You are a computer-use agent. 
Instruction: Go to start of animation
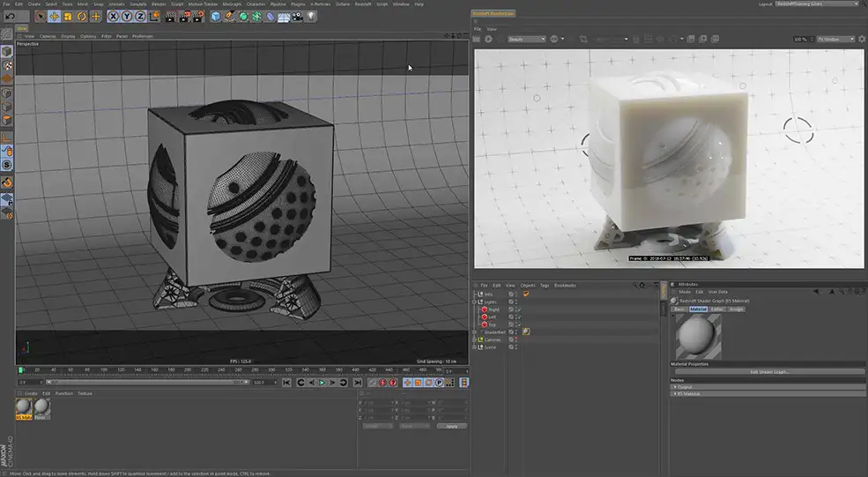click(286, 383)
